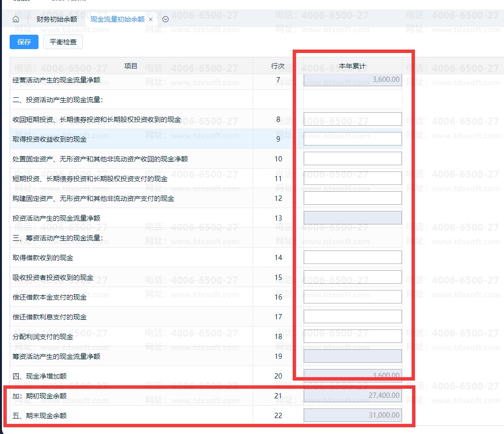This screenshot has width=504, height=434.
Task: Click 吸收投资者投资收到的现金 input field
Action: 352,277
